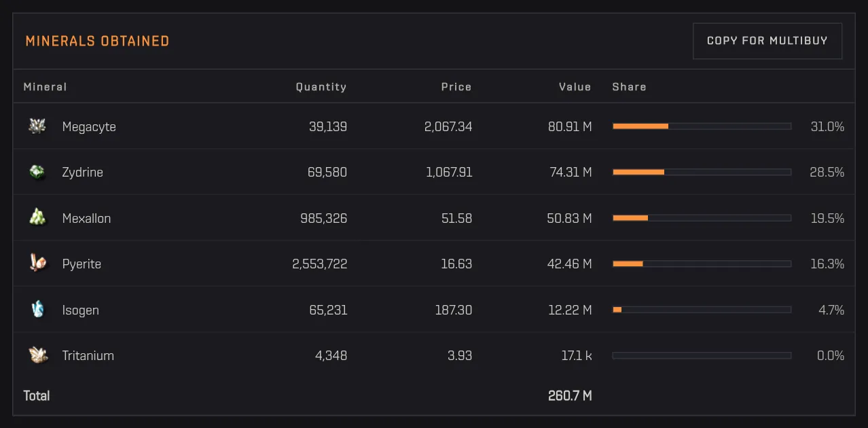Click Isogen quantity 65,231
Viewport: 868px width, 428px height.
(x=328, y=310)
